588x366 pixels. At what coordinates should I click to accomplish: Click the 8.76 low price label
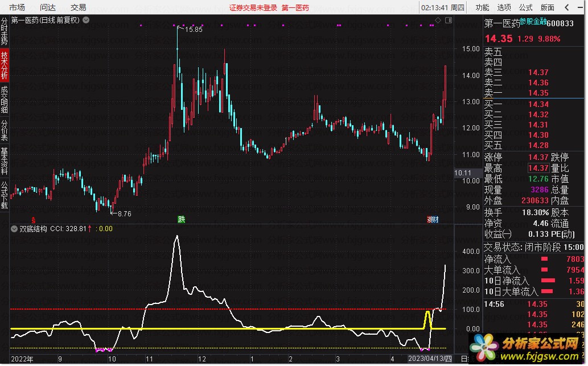125,214
